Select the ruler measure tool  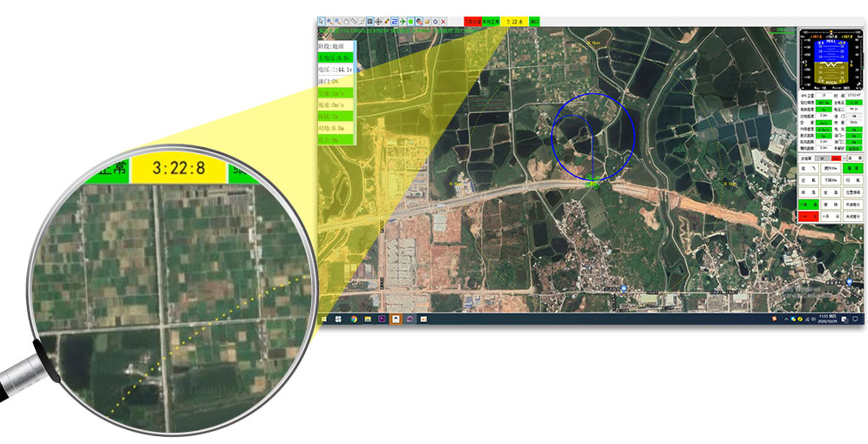click(354, 22)
